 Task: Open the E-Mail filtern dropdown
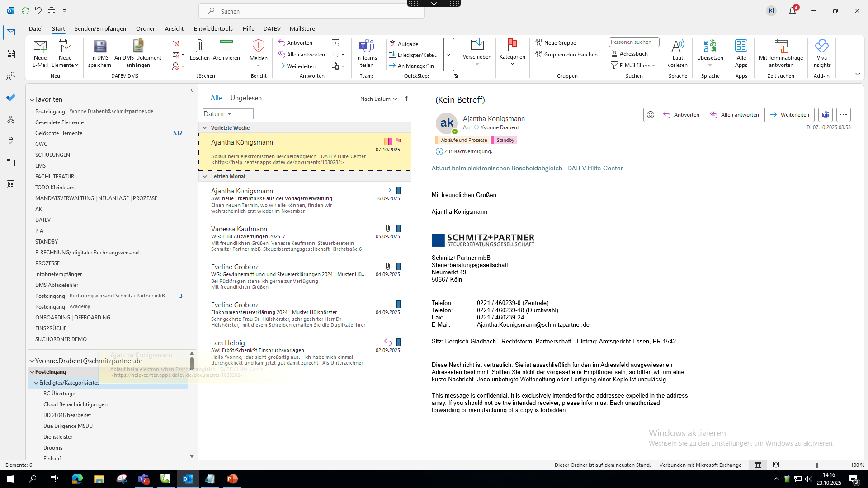click(633, 65)
